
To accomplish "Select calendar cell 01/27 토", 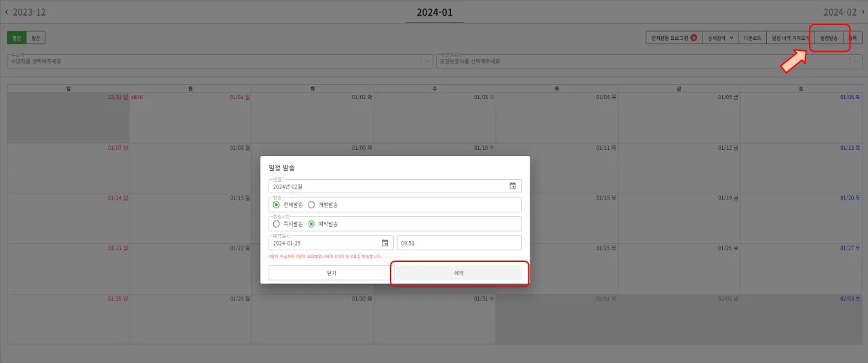I will (x=801, y=268).
